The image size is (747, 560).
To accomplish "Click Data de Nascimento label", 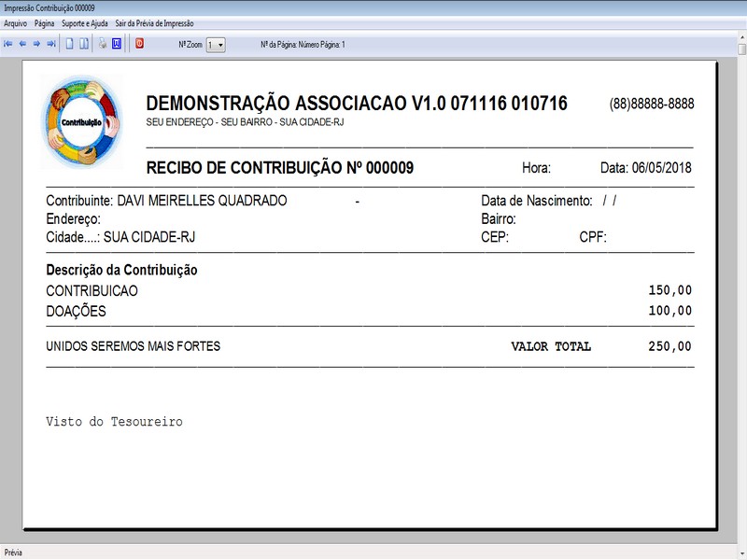I will pyautogui.click(x=537, y=201).
